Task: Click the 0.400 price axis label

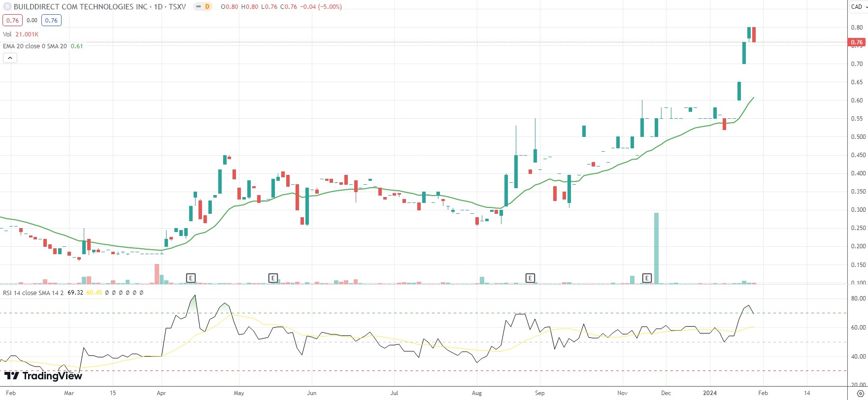Action: [858, 173]
